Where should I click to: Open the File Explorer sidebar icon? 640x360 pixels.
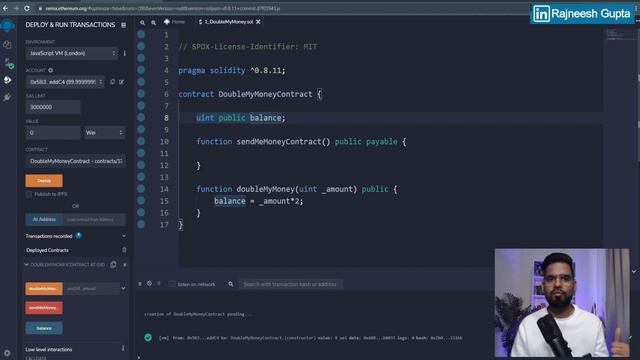[x=7, y=45]
